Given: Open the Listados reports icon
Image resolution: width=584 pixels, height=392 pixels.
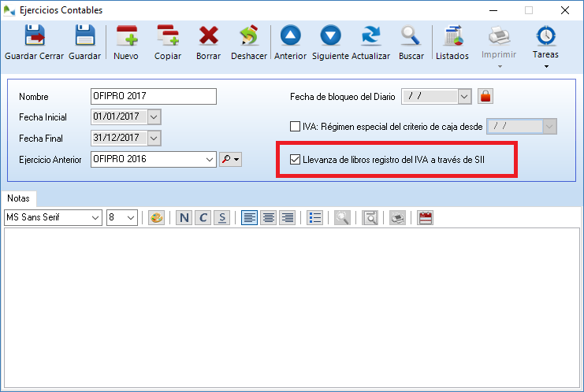Looking at the screenshot, I should coord(453,35).
